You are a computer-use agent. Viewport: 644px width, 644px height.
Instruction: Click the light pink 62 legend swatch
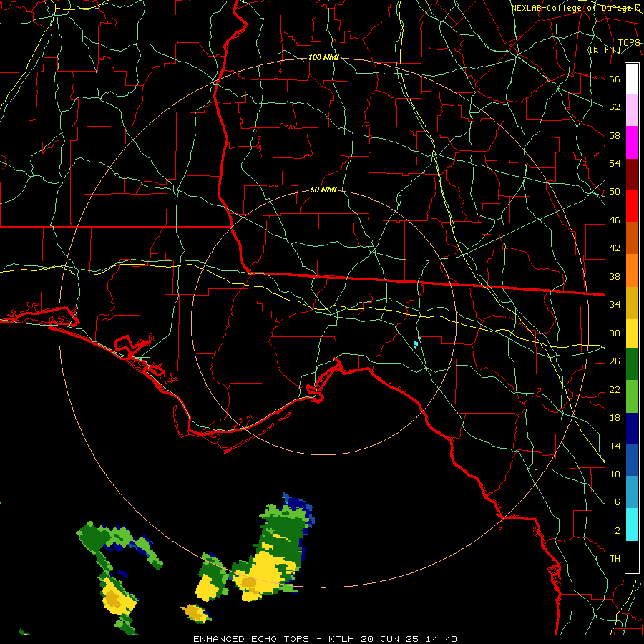tap(632, 110)
